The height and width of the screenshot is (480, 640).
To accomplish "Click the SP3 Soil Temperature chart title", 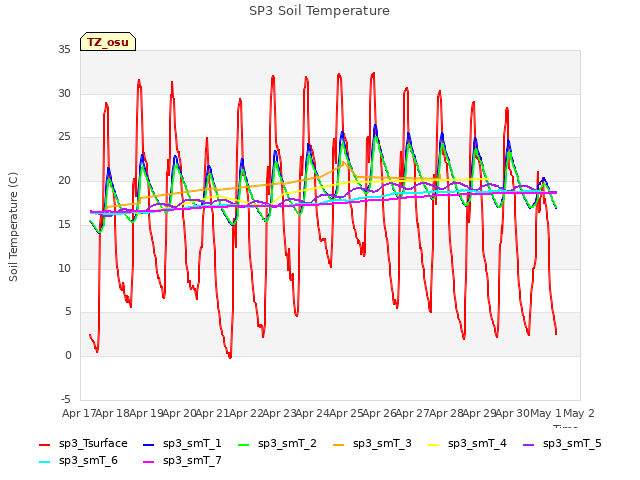I will point(319,11).
